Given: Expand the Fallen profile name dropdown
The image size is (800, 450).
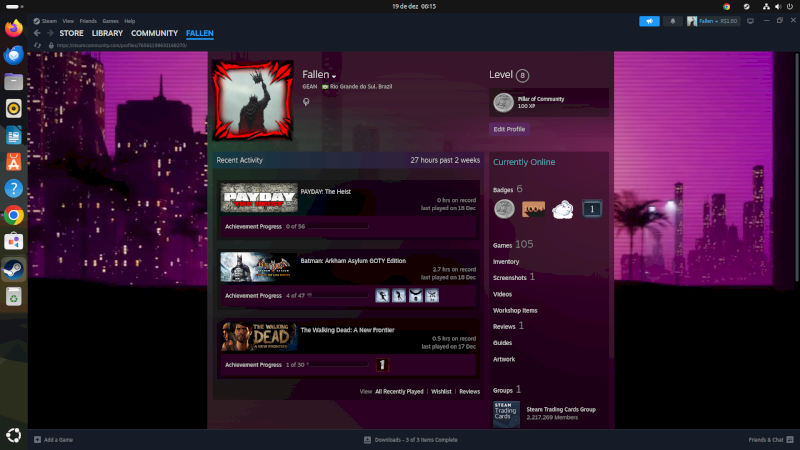Looking at the screenshot, I should click(x=334, y=76).
